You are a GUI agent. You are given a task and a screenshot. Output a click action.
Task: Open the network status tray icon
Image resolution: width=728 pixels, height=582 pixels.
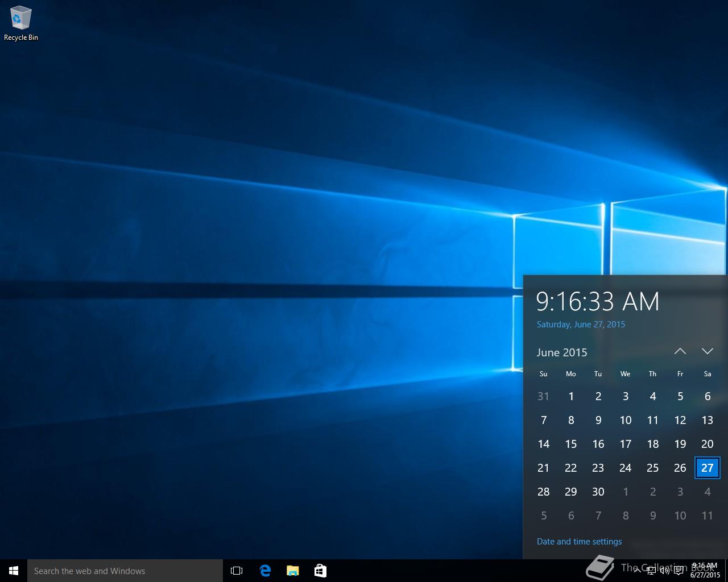pyautogui.click(x=651, y=571)
